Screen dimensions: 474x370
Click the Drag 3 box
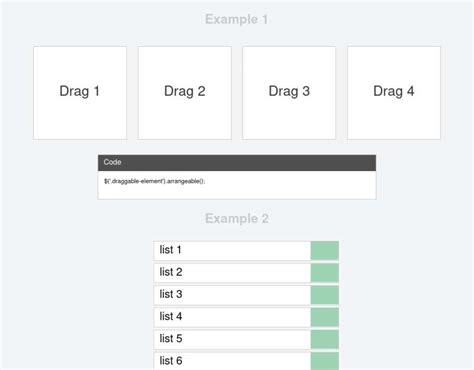pyautogui.click(x=289, y=93)
